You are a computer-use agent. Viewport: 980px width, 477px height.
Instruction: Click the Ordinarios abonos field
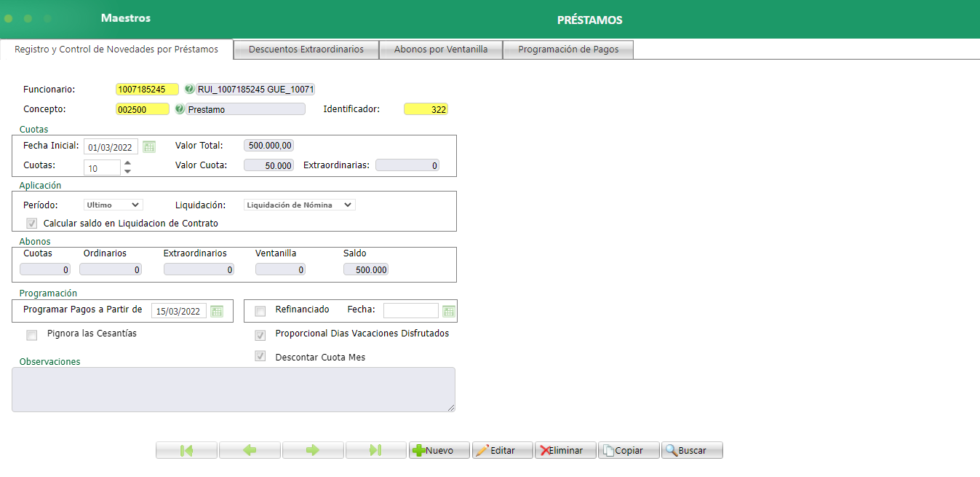[111, 269]
